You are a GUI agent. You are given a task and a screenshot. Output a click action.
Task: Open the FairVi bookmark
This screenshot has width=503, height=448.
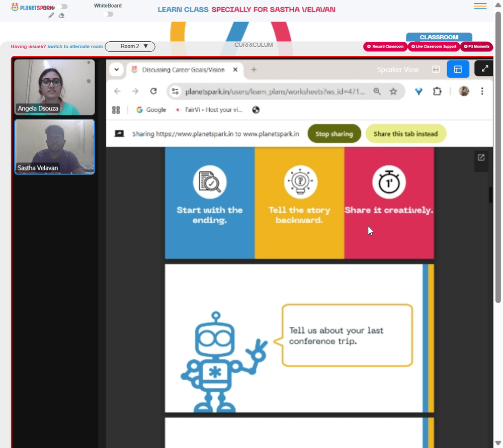pyautogui.click(x=209, y=110)
